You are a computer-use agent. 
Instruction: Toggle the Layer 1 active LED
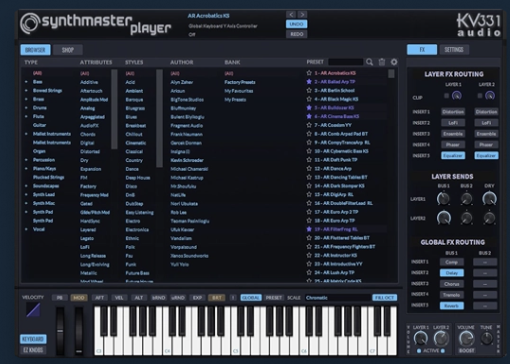[419, 351]
